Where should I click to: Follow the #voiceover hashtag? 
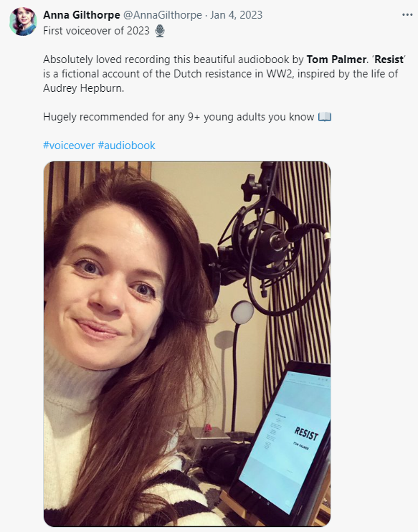pyautogui.click(x=69, y=146)
